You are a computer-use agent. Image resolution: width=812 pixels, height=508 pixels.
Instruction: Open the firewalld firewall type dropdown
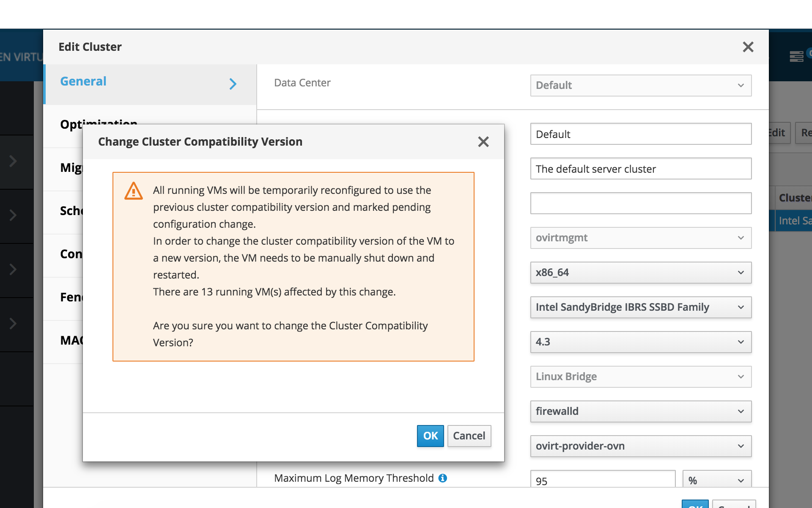point(640,411)
